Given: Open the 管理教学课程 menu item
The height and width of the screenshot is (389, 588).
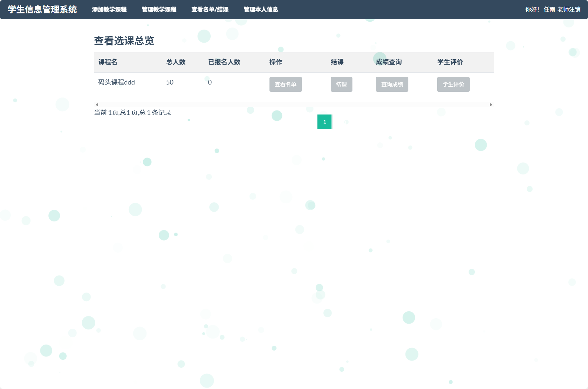Looking at the screenshot, I should point(159,10).
